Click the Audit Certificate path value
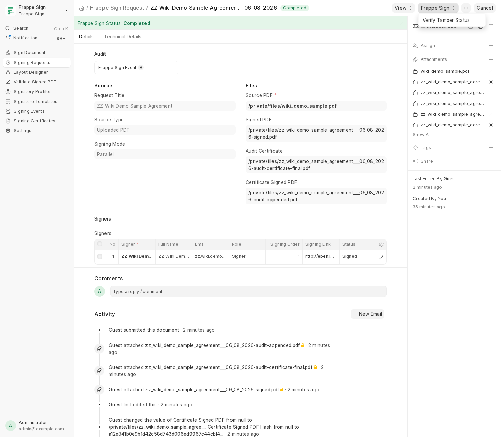 (x=316, y=165)
